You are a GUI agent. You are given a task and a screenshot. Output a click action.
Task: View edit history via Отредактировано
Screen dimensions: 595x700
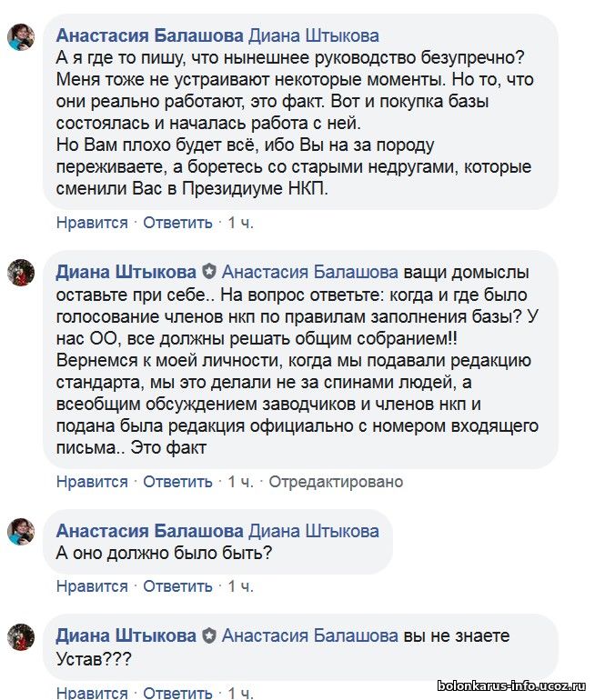(336, 482)
